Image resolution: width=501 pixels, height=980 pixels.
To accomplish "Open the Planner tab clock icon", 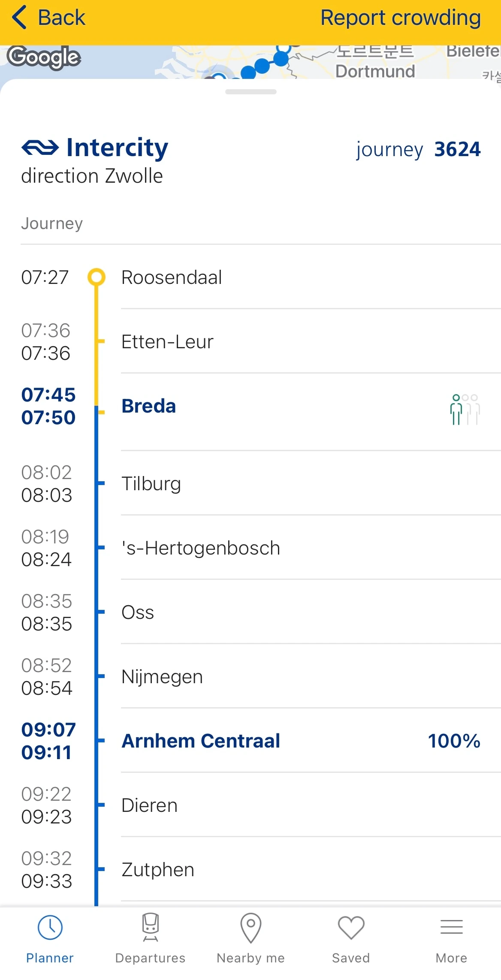I will coord(50,927).
